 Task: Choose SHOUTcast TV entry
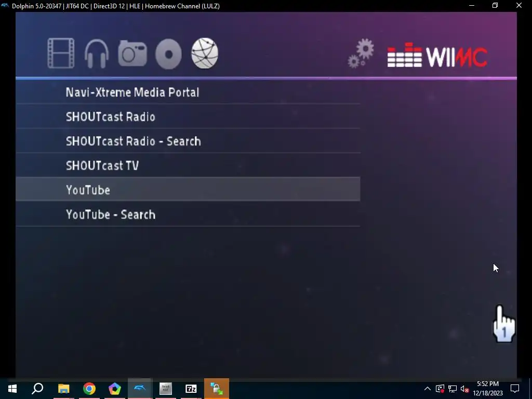point(188,165)
